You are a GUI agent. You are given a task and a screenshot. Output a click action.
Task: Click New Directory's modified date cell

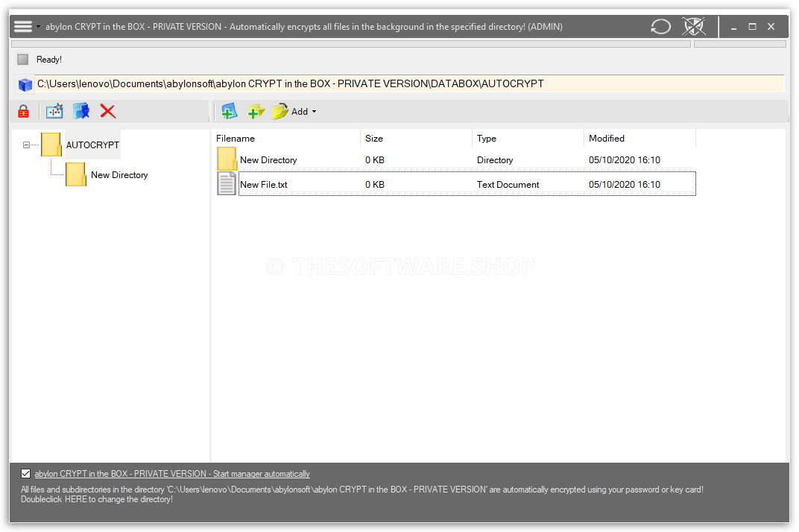tap(625, 160)
